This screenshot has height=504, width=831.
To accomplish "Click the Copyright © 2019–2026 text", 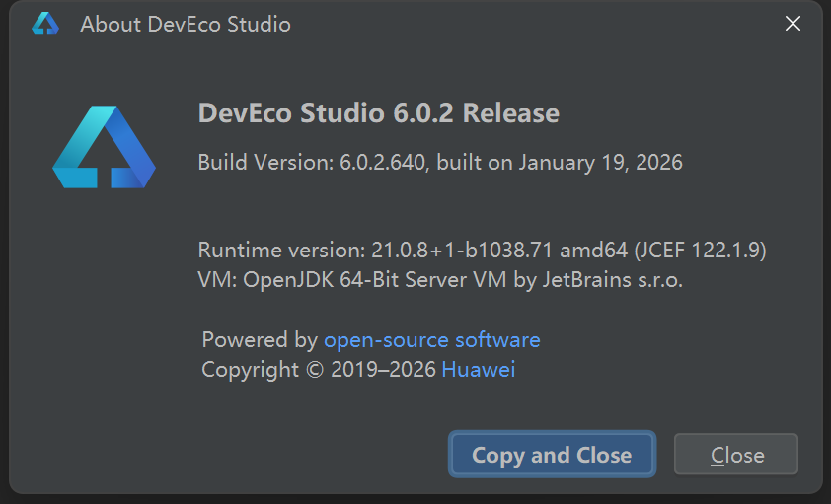I will [318, 370].
